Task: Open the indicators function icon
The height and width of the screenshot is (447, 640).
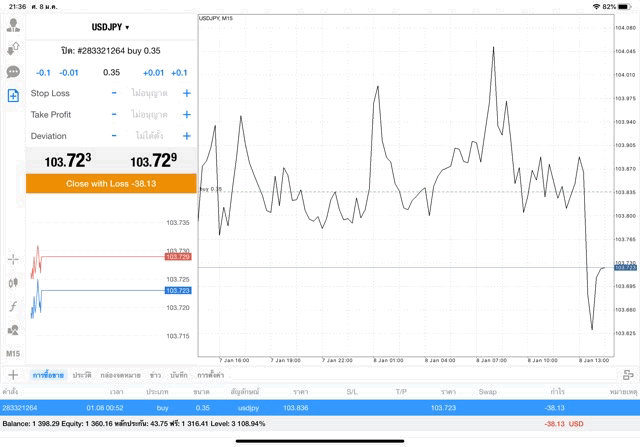Action: pos(13,306)
